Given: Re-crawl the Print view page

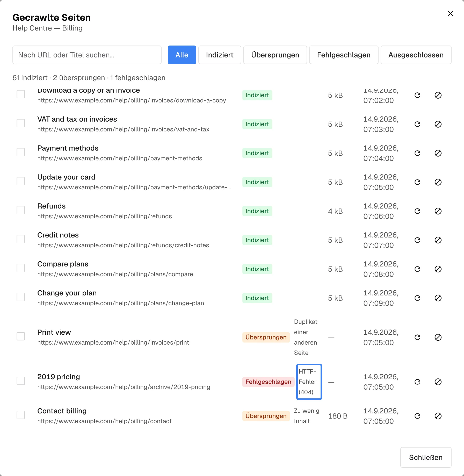Looking at the screenshot, I should pos(417,337).
